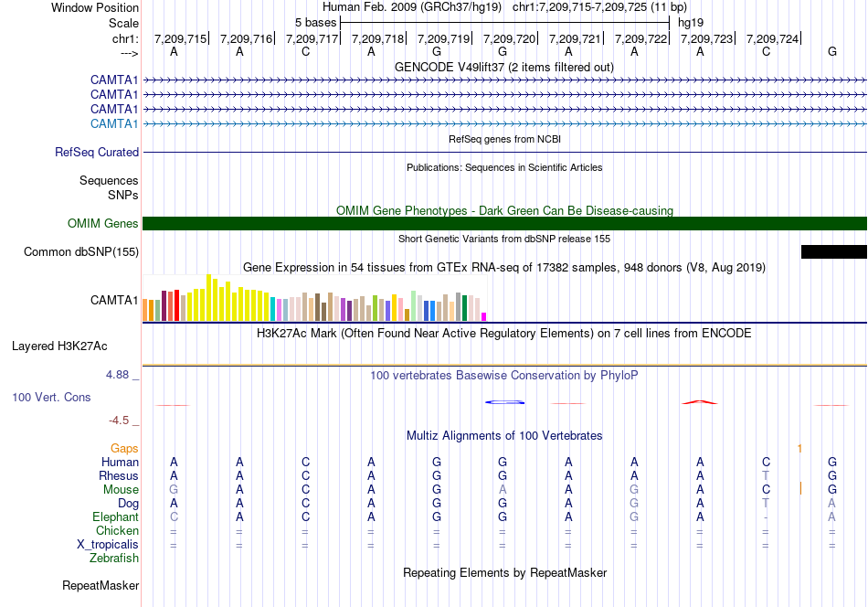This screenshot has width=868, height=607.
Task: Click the hg19 assembly label
Action: point(691,23)
